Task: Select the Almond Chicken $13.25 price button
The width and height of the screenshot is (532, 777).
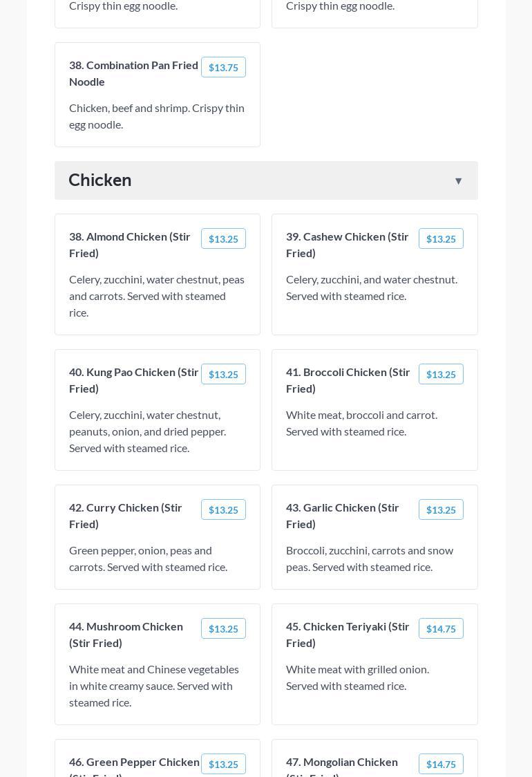Action: coord(223,238)
